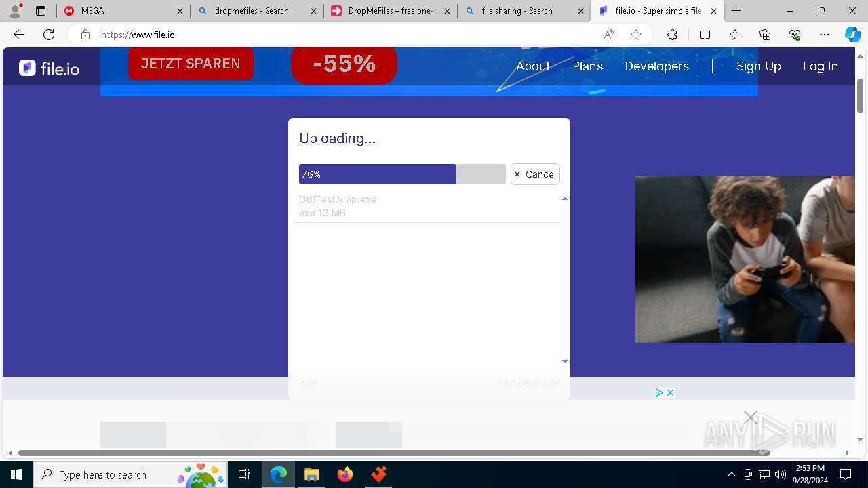Viewport: 868px width, 488px height.
Task: Open the Plans page link
Action: [x=588, y=66]
